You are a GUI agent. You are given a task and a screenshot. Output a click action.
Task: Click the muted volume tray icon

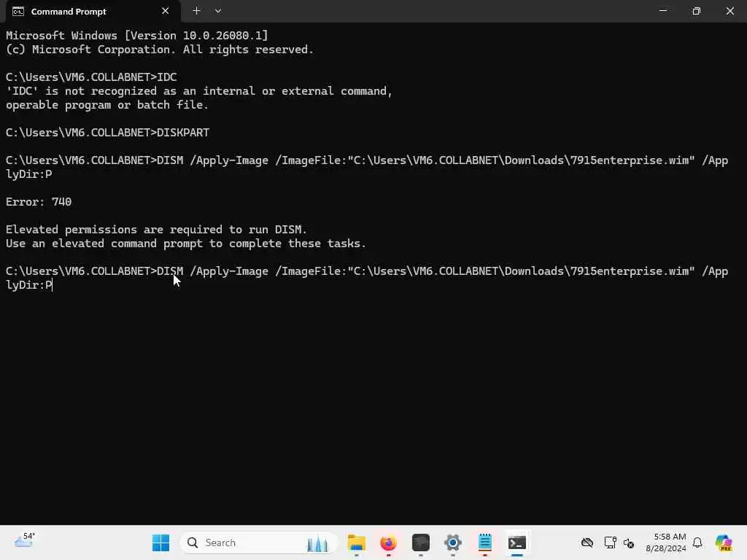(x=629, y=542)
